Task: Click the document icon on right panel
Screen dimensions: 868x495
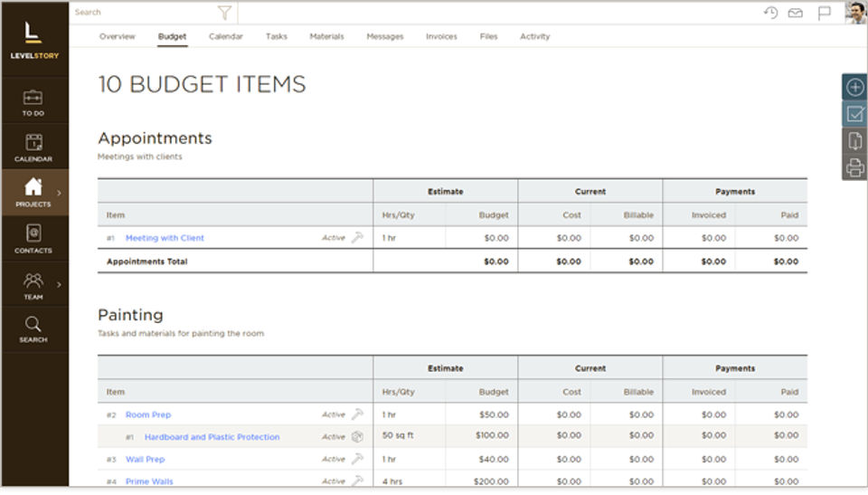Action: 854,141
